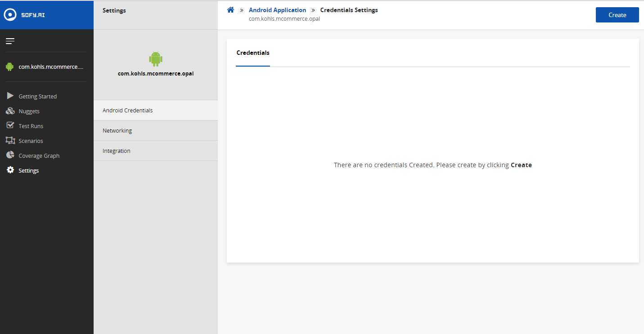Click the Nuggets cubes icon
Viewport: 644px width, 334px height.
(10, 111)
